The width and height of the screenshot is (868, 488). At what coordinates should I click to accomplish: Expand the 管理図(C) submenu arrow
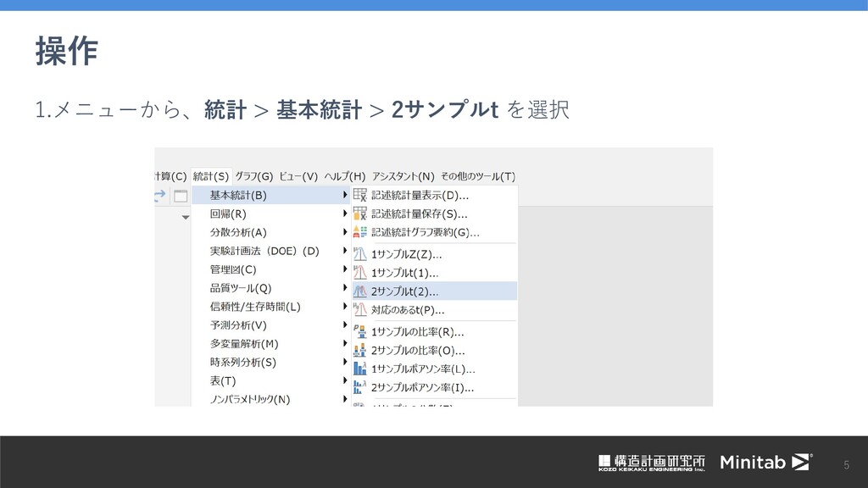[x=344, y=269]
